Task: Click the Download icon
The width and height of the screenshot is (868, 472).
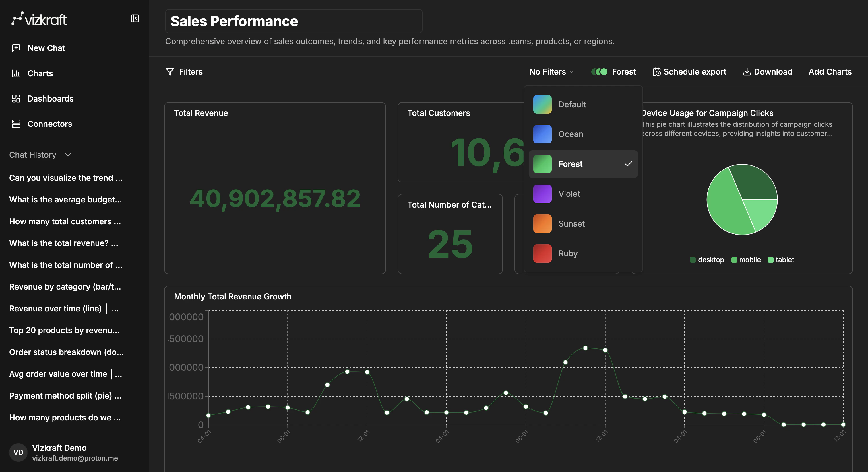Action: pyautogui.click(x=747, y=71)
